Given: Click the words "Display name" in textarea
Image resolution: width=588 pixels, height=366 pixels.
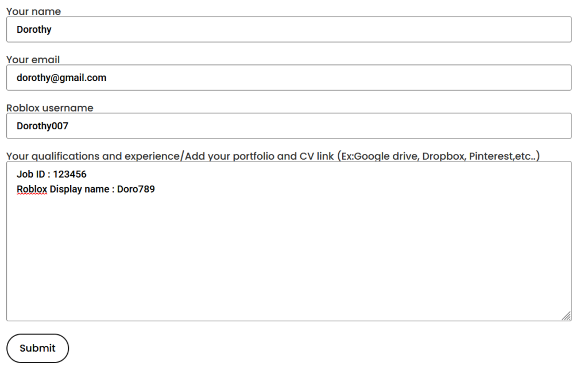Looking at the screenshot, I should tap(79, 189).
